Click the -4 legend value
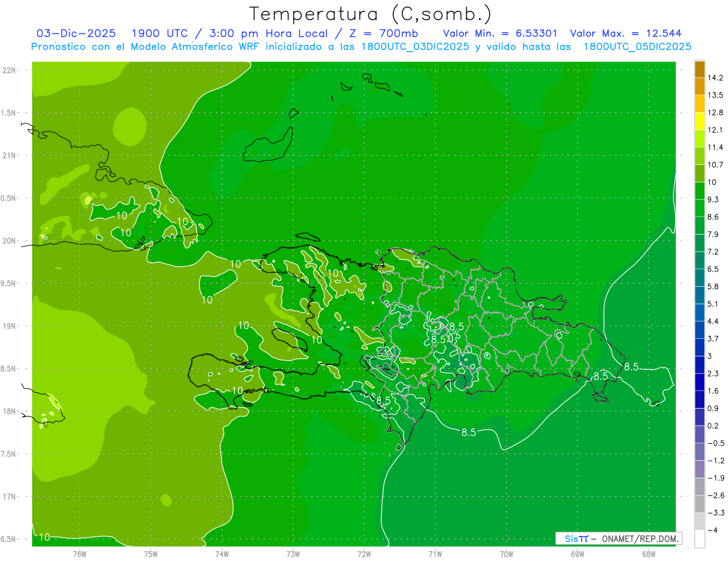728x562 pixels. pyautogui.click(x=713, y=530)
